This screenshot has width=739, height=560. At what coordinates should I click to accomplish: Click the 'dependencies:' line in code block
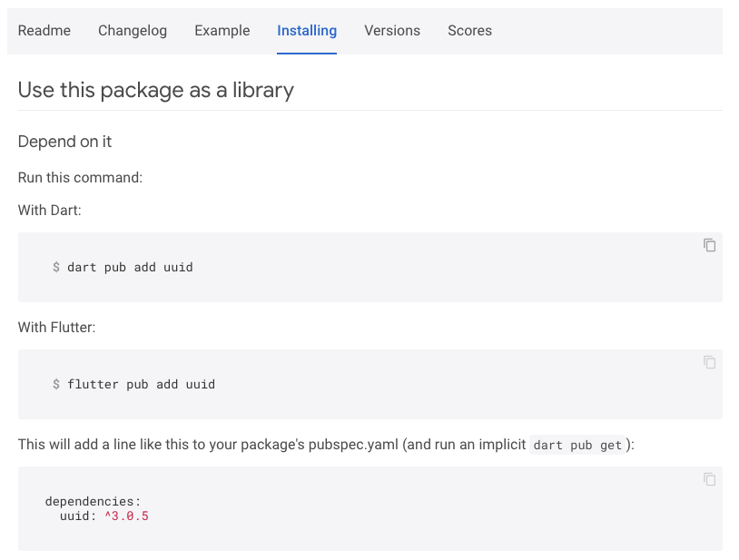pos(93,501)
